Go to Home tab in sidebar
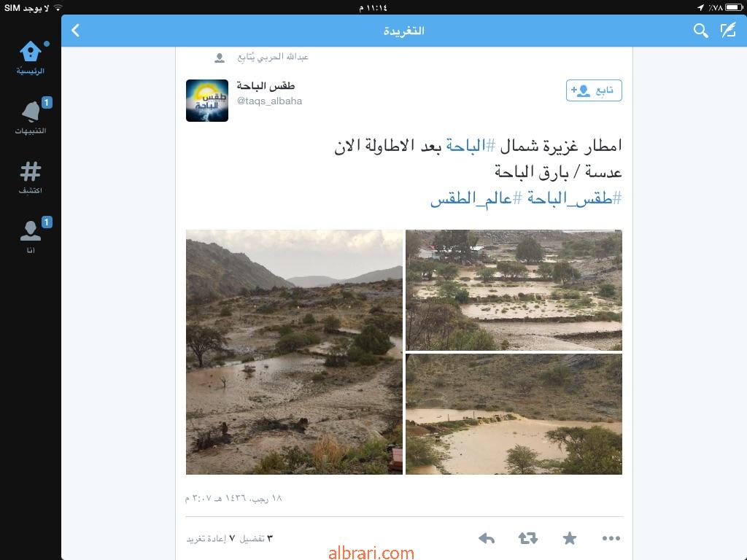747x560 pixels. coord(31,58)
